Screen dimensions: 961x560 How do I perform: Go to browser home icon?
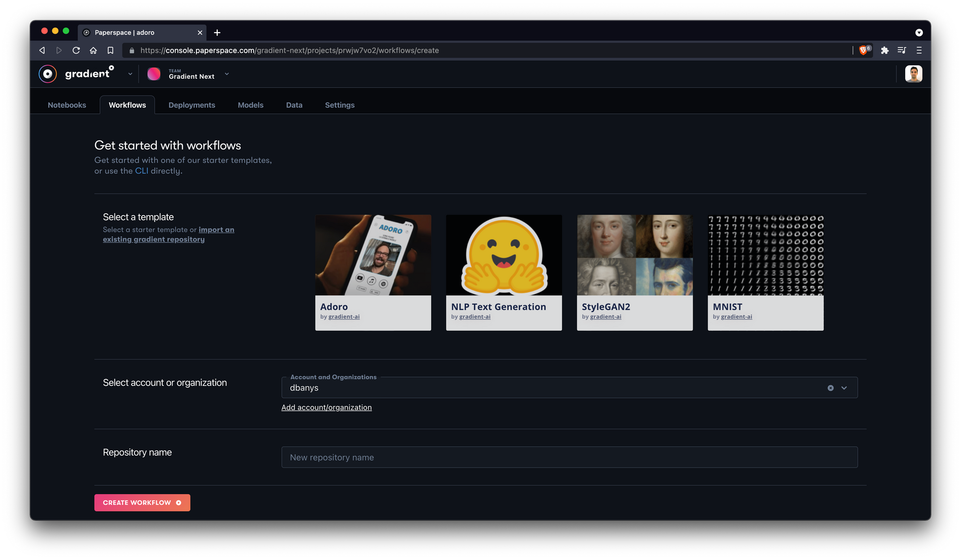(93, 50)
